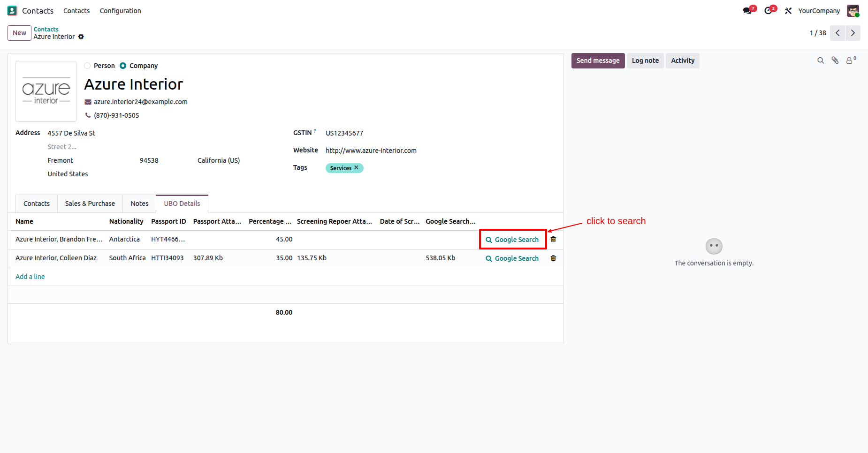Click the 35.00 percentage cell
Viewport: 868px width, 453px height.
coord(284,258)
